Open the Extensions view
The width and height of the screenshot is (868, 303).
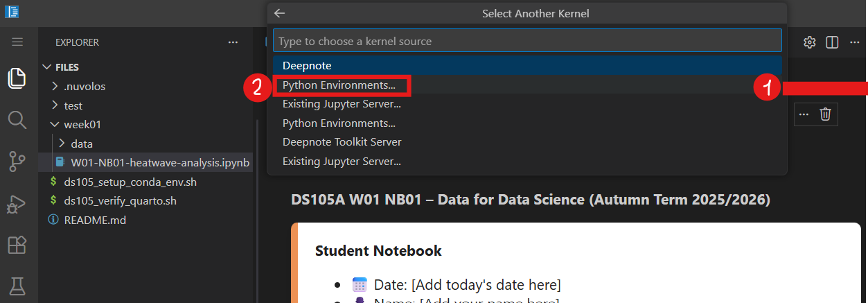17,245
